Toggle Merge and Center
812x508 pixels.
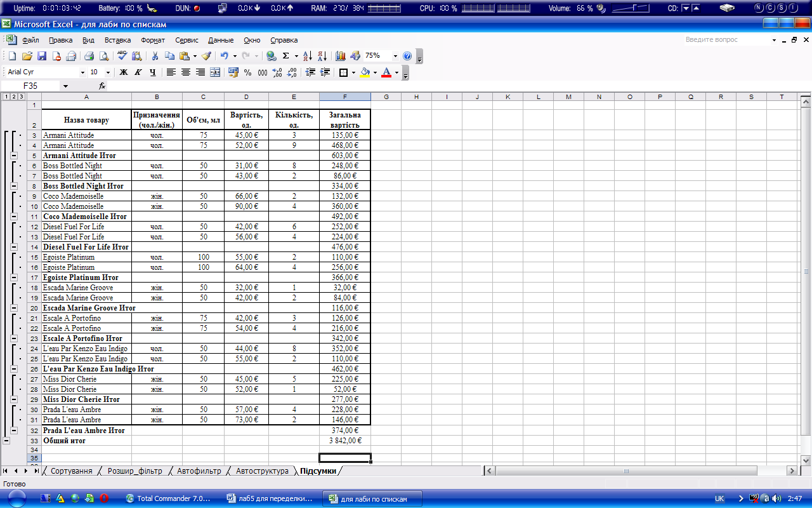coord(215,72)
